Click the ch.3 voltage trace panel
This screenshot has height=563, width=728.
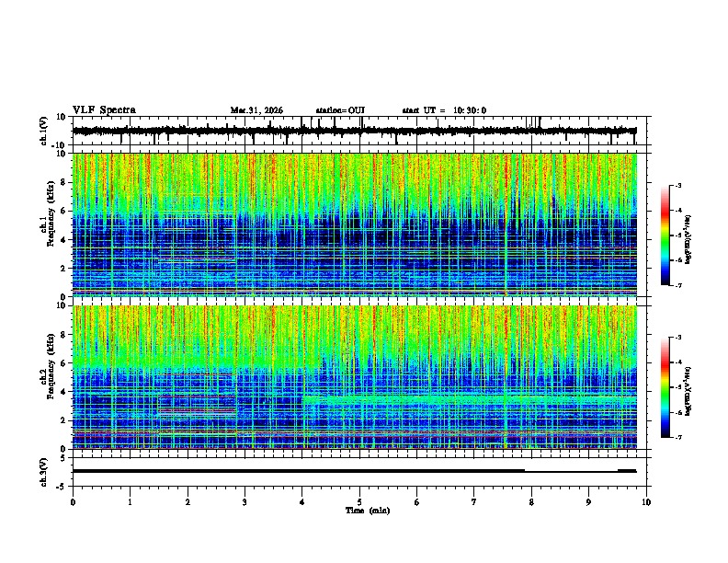(x=359, y=472)
